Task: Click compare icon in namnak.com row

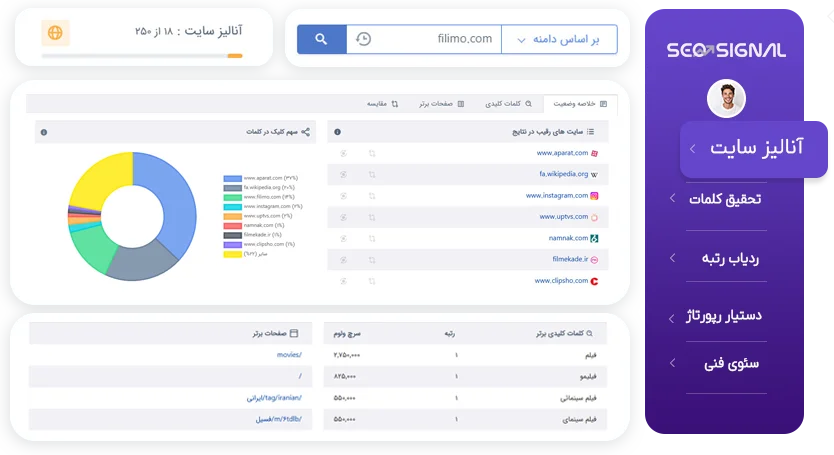Action: [372, 238]
